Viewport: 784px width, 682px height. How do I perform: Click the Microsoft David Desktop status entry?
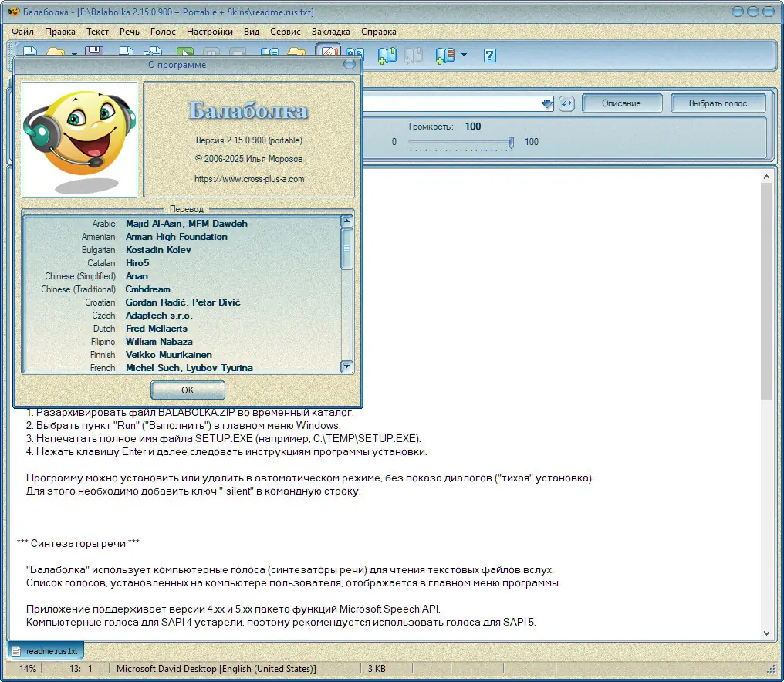[216, 669]
